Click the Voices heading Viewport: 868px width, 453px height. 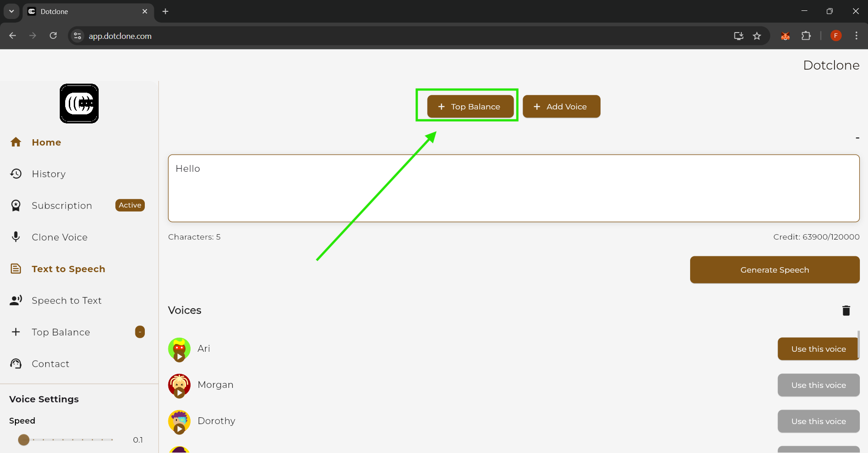point(185,310)
